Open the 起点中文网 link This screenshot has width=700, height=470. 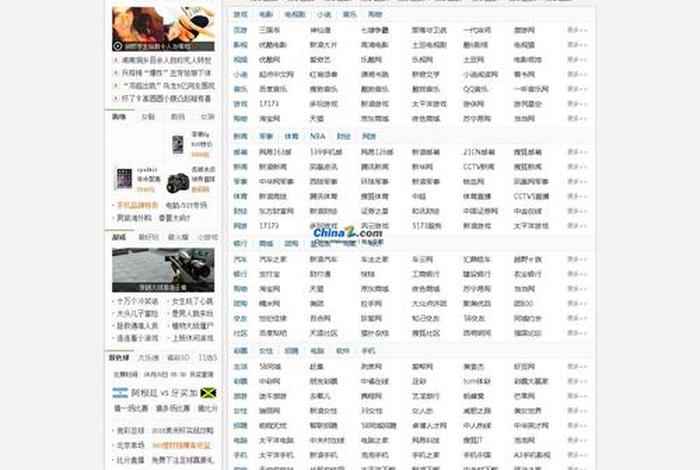[x=276, y=75]
